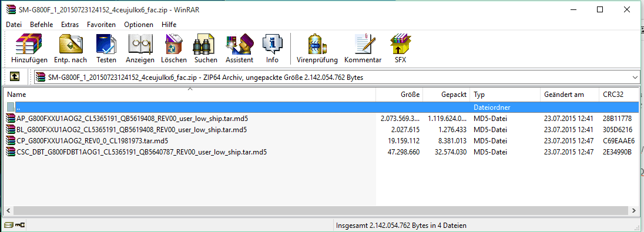This screenshot has height=232, width=644.
Task: Select CSC_DBT_G800FDBT1AOG1...tar.md5 file name
Action: pyautogui.click(x=142, y=152)
